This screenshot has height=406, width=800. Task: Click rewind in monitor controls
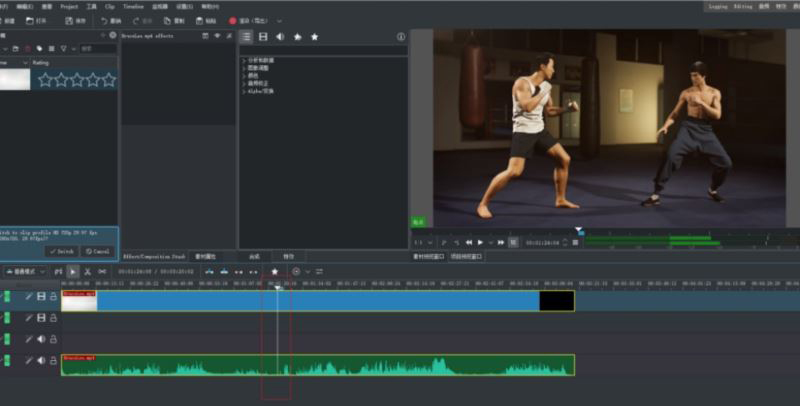(x=468, y=243)
